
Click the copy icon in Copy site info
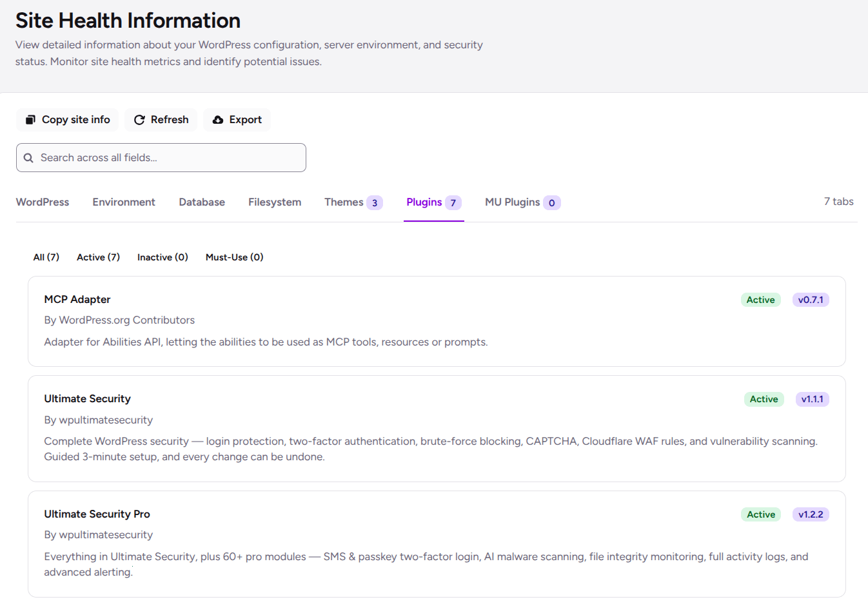click(x=30, y=120)
